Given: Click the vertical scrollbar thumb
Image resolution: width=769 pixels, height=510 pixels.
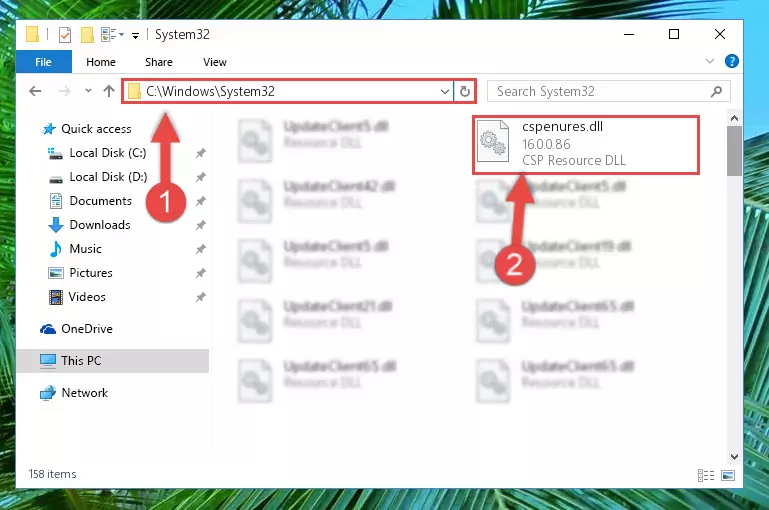Looking at the screenshot, I should (x=734, y=151).
